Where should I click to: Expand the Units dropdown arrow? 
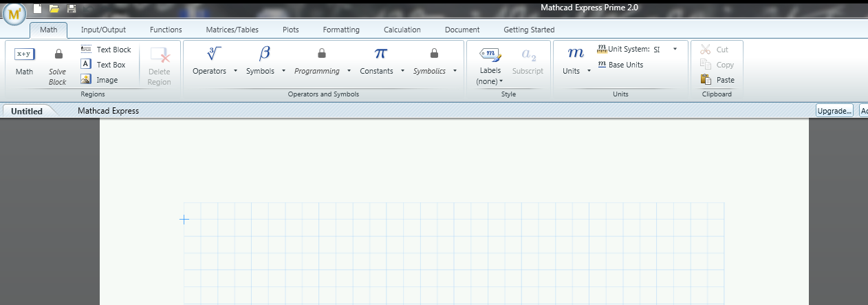[589, 71]
